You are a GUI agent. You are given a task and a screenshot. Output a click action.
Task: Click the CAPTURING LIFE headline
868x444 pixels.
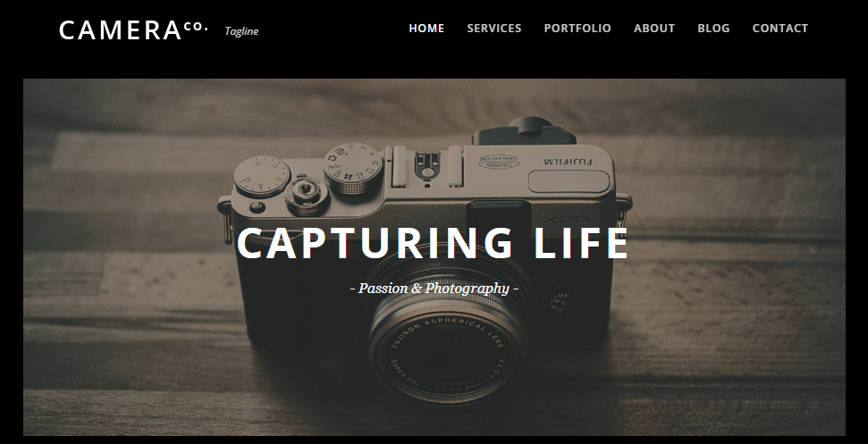click(433, 243)
